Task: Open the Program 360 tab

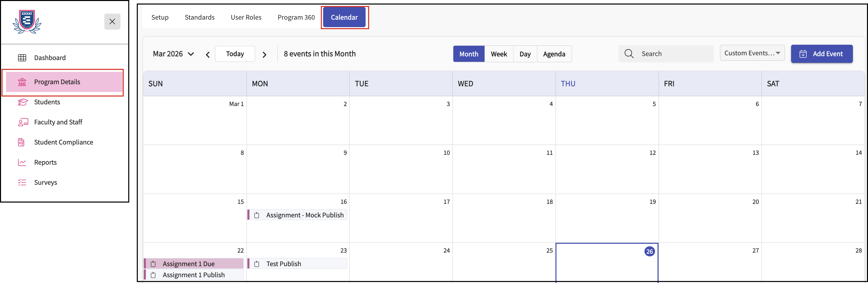Action: click(x=296, y=18)
